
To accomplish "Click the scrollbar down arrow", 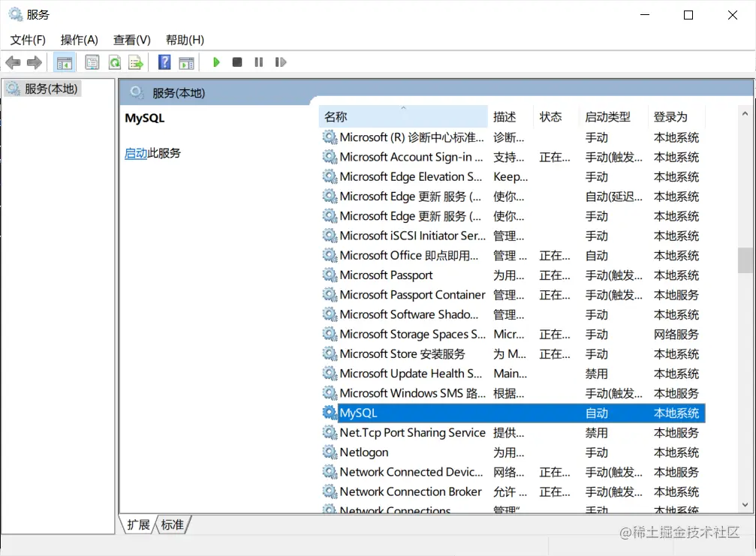I will point(745,505).
